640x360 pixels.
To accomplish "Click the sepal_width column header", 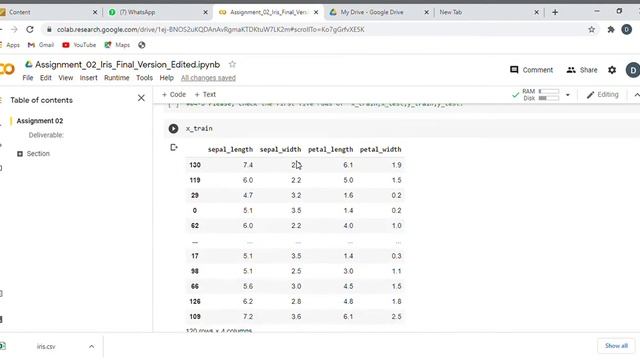I will (280, 149).
